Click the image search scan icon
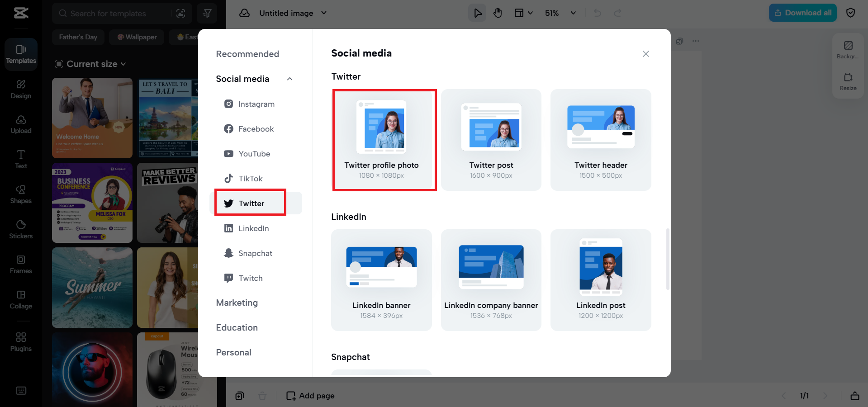 click(x=181, y=14)
